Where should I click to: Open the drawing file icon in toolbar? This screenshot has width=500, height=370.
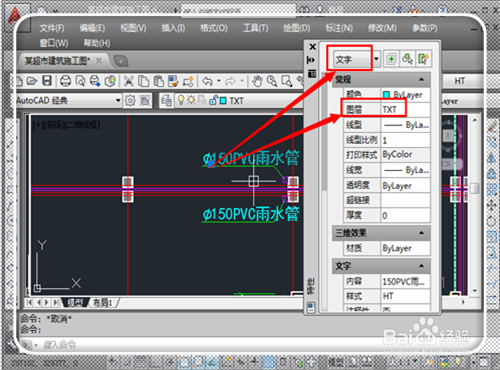click(x=32, y=81)
